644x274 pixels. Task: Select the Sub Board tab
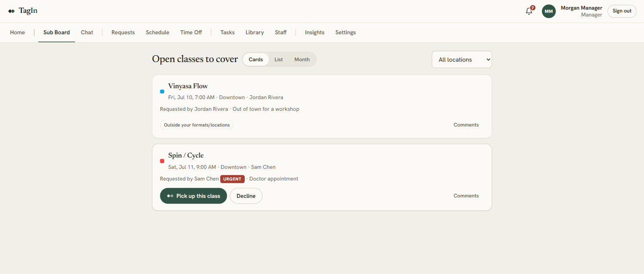(x=56, y=33)
